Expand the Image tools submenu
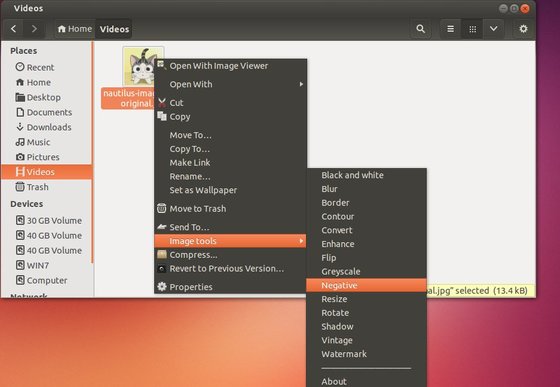Image resolution: width=560 pixels, height=387 pixels. click(x=230, y=241)
